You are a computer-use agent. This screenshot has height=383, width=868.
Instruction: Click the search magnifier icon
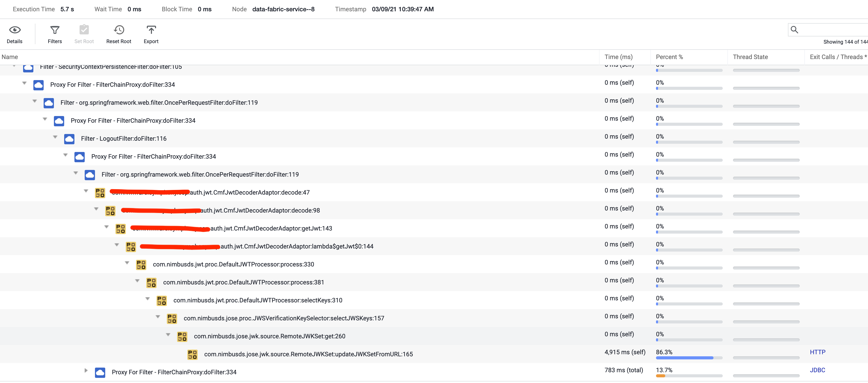coord(794,30)
